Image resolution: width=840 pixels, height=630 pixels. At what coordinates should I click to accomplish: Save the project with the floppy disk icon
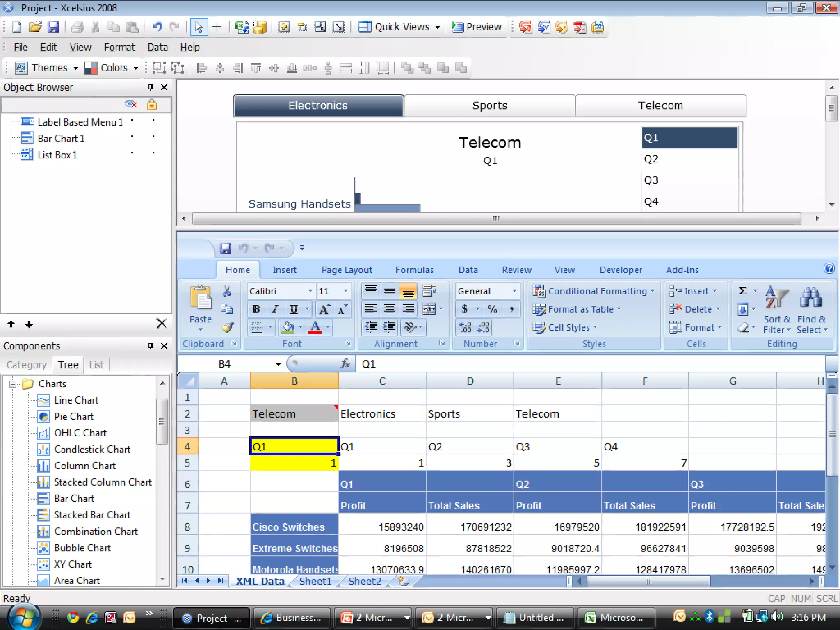click(x=53, y=27)
